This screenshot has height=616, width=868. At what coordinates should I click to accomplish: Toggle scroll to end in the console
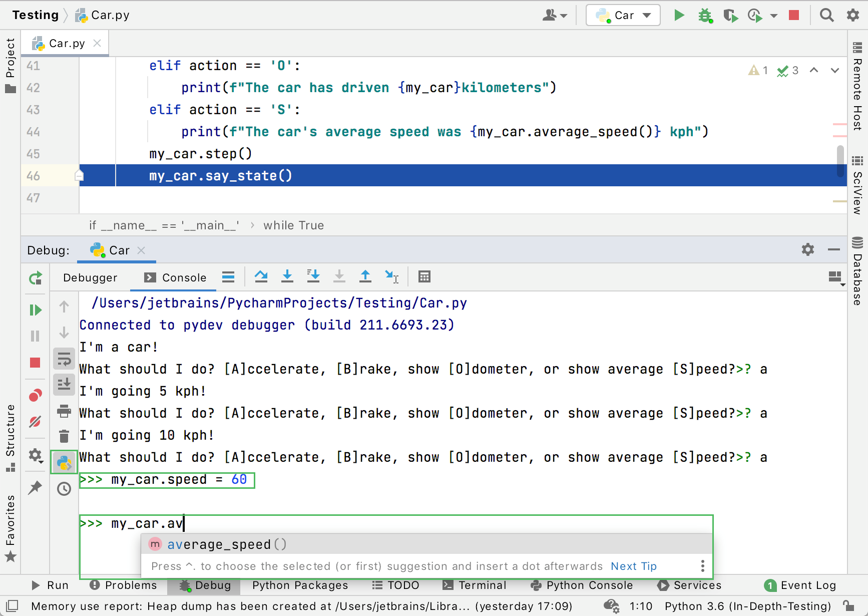click(x=64, y=385)
